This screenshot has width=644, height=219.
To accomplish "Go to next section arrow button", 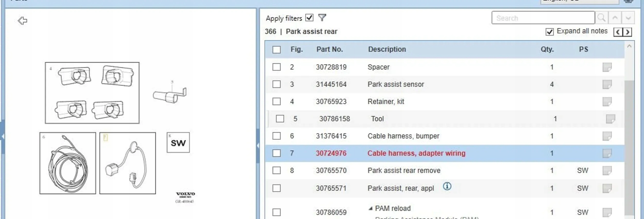I will pyautogui.click(x=628, y=32).
